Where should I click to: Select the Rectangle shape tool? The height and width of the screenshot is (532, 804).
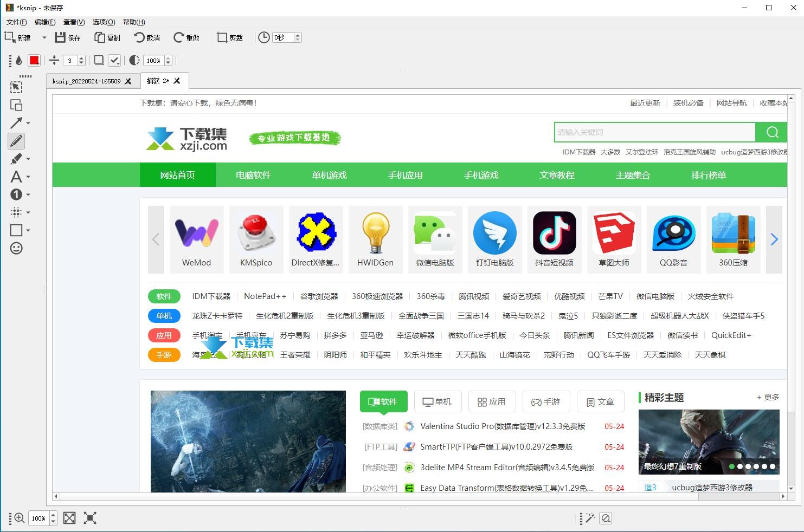pyautogui.click(x=16, y=230)
